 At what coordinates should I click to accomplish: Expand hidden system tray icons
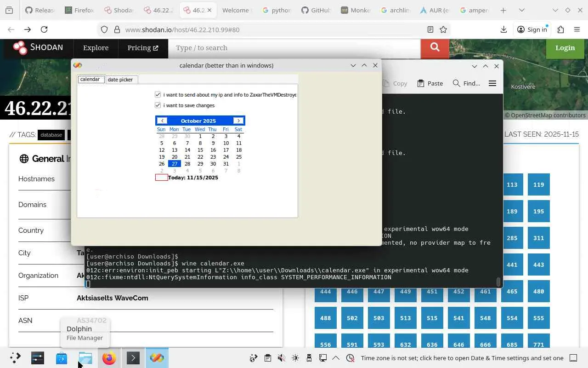336,358
